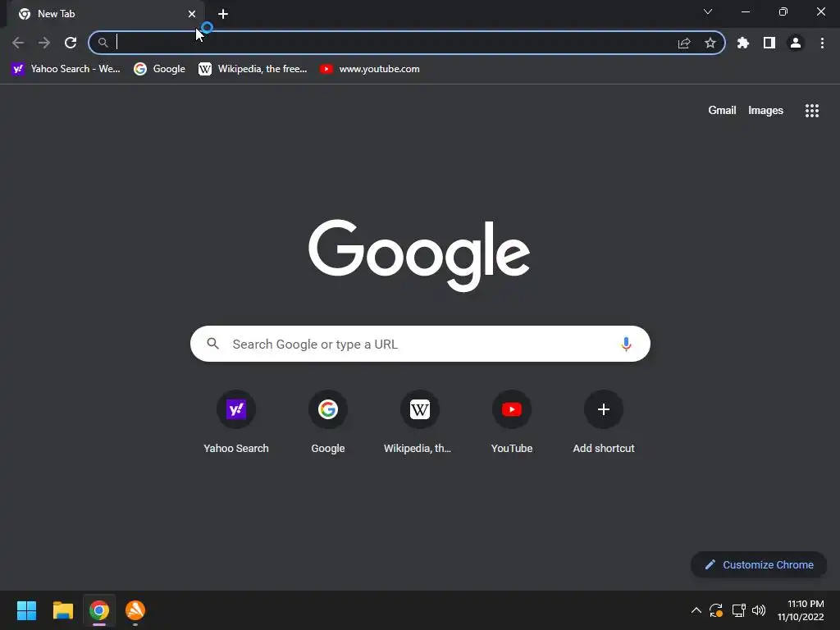The height and width of the screenshot is (630, 840).
Task: Open the Wikipedia shortcut tile
Action: [419, 422]
